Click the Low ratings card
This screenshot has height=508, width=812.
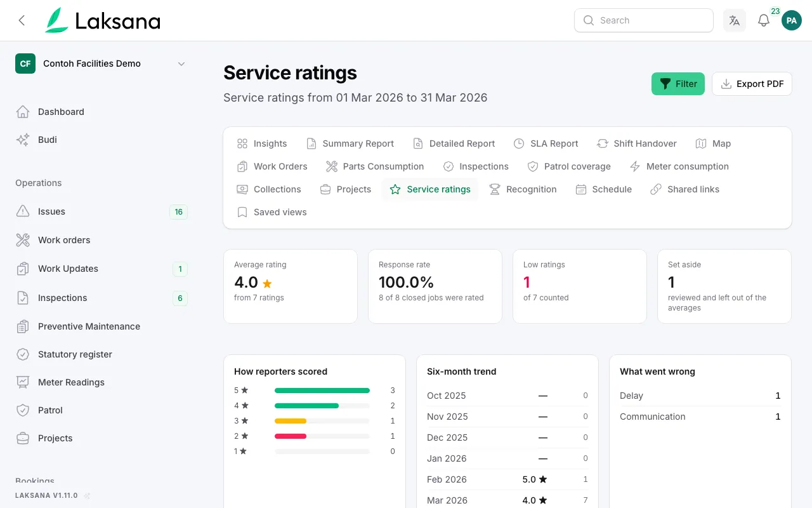coord(580,286)
